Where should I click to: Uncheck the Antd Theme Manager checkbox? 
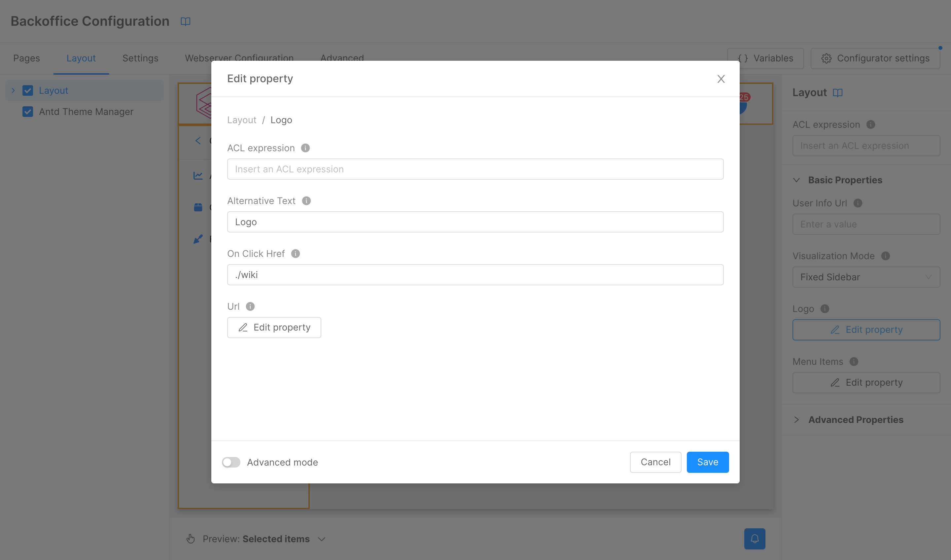(27, 112)
